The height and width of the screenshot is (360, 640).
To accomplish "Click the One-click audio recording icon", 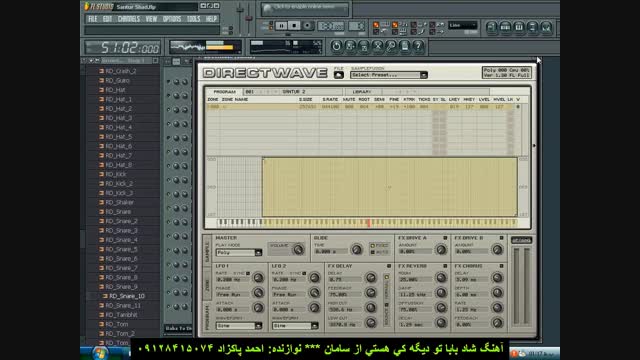I will [x=378, y=46].
